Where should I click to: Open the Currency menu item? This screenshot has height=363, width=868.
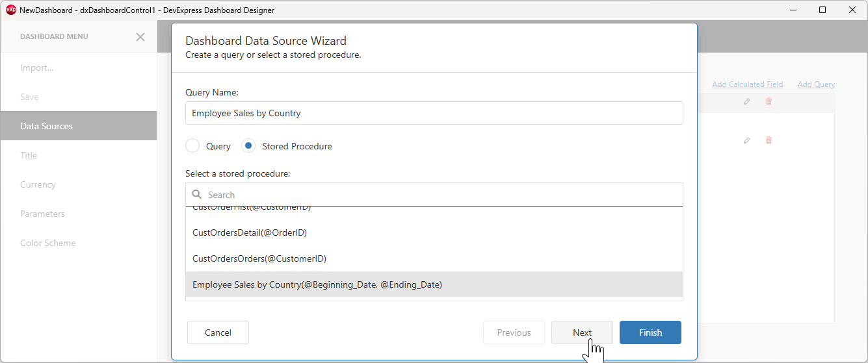coord(78,184)
